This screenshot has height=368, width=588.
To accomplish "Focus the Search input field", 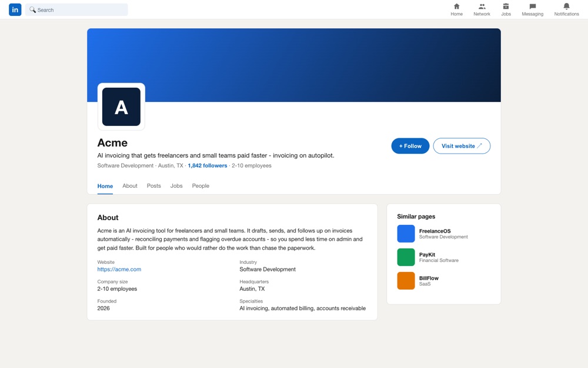I will click(x=76, y=10).
